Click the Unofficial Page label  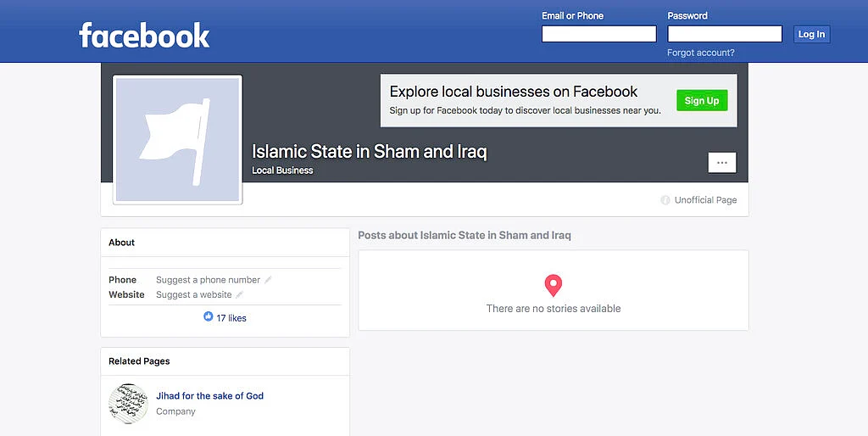coord(705,200)
